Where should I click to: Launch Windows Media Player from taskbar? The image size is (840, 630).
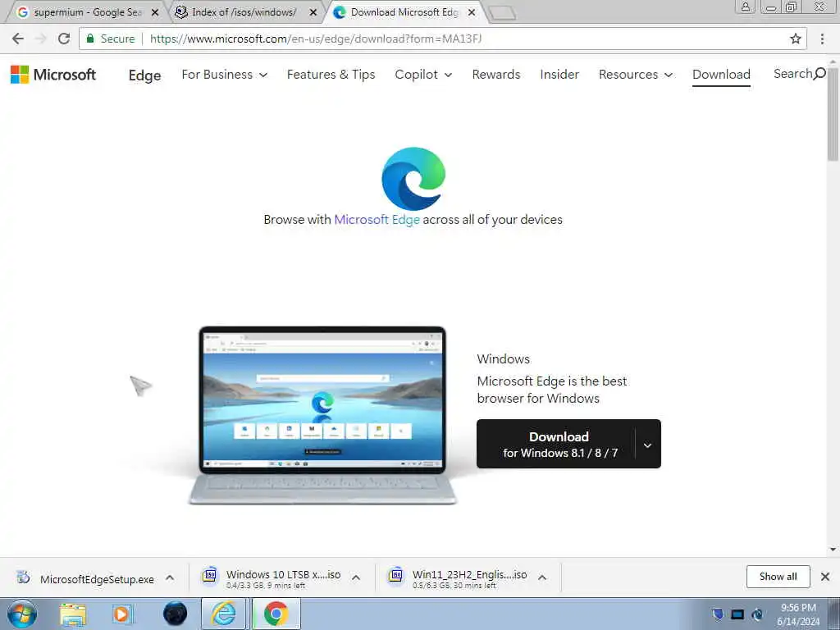121,614
